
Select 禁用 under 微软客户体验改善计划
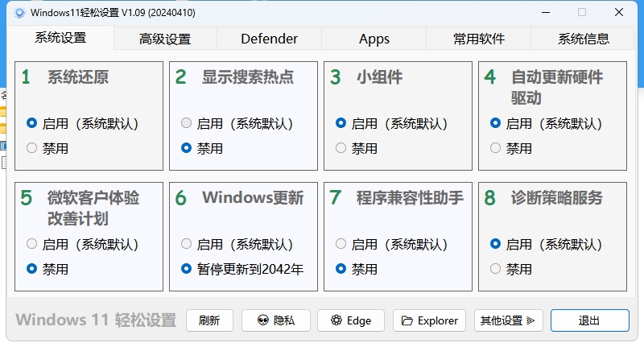[x=47, y=269]
